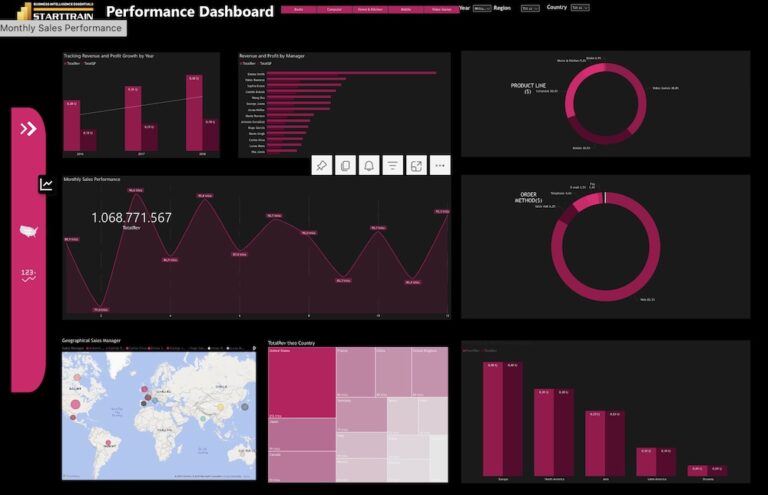
Task: Click the line chart sidebar icon
Action: (x=46, y=184)
